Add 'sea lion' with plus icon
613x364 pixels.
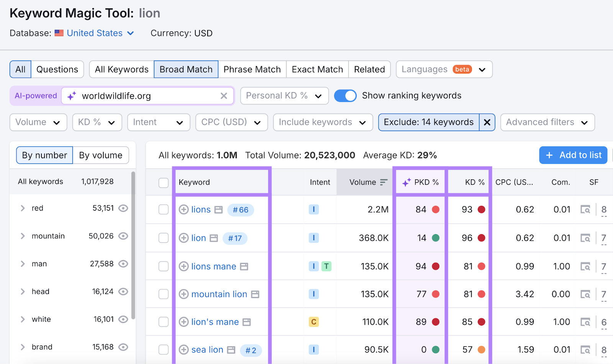[x=184, y=350]
